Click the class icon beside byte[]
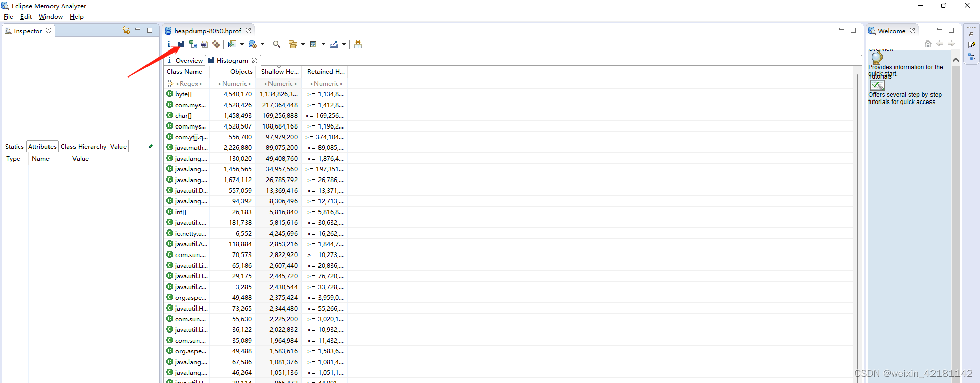Screen dimensions: 980x383 click(170, 94)
